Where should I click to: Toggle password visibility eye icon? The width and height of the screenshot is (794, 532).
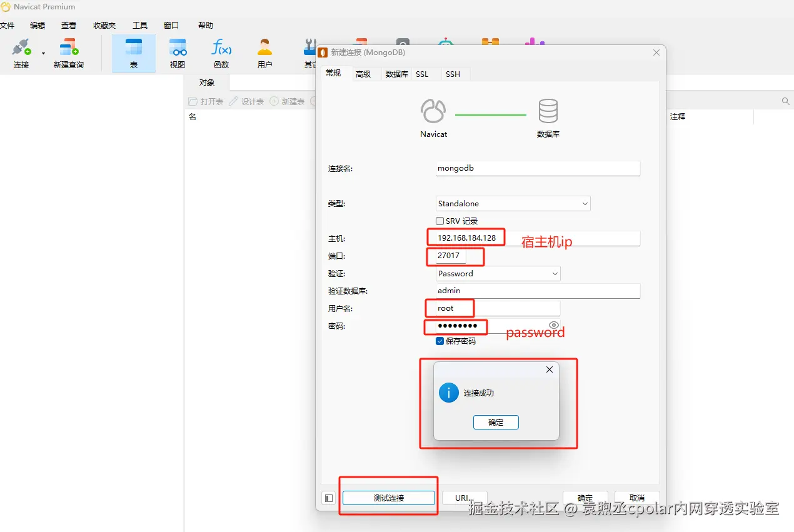click(x=553, y=325)
